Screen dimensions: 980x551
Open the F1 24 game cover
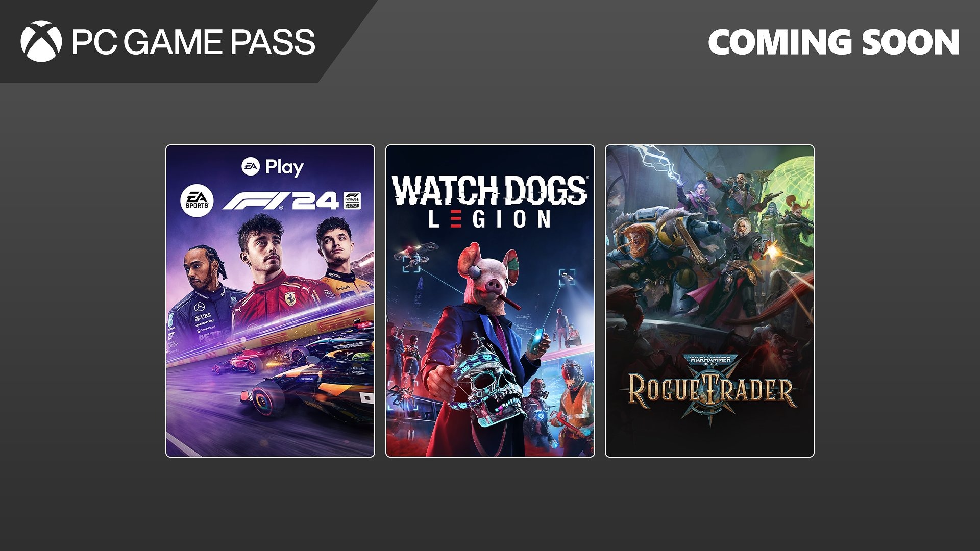270,301
